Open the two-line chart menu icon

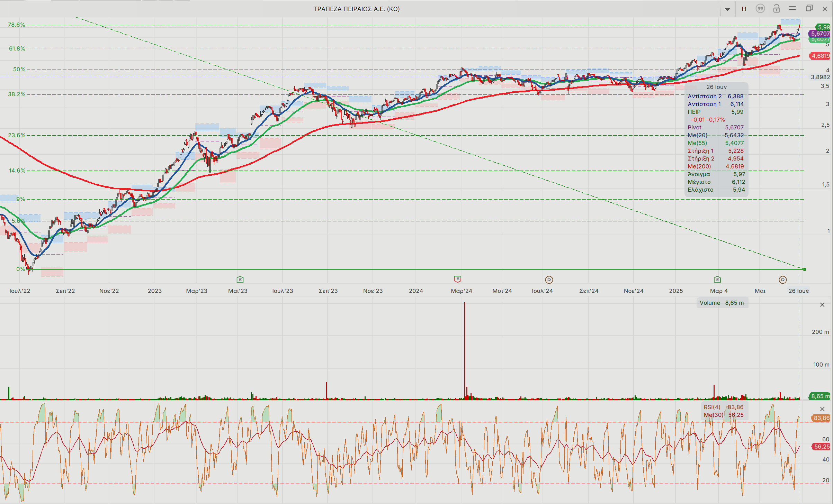(x=792, y=8)
